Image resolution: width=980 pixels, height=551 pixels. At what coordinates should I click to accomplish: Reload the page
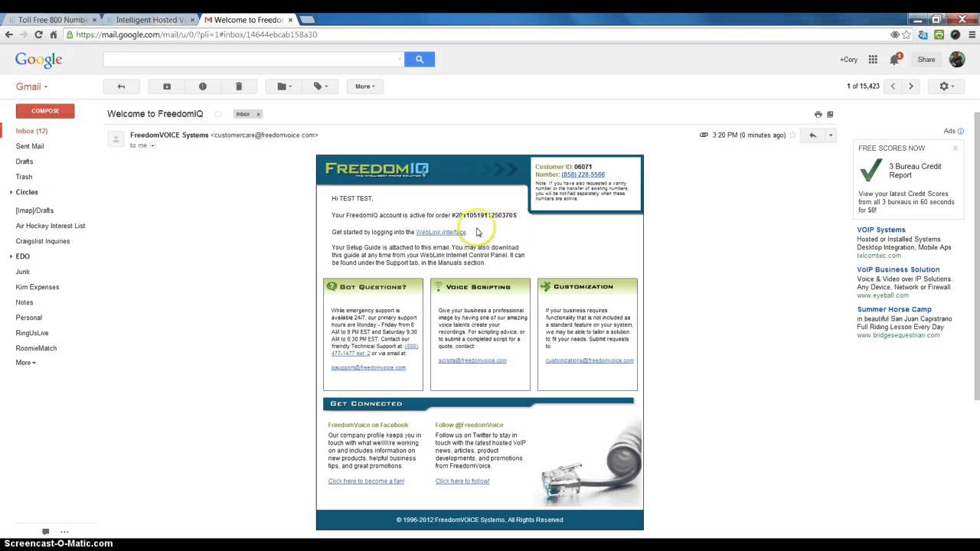39,34
